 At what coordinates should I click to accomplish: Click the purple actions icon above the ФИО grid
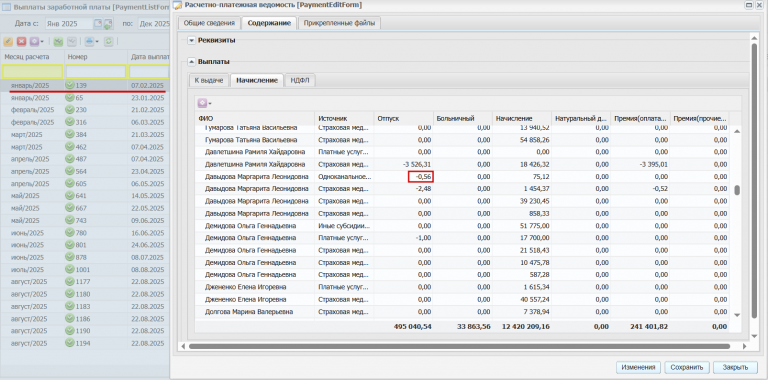pyautogui.click(x=202, y=103)
